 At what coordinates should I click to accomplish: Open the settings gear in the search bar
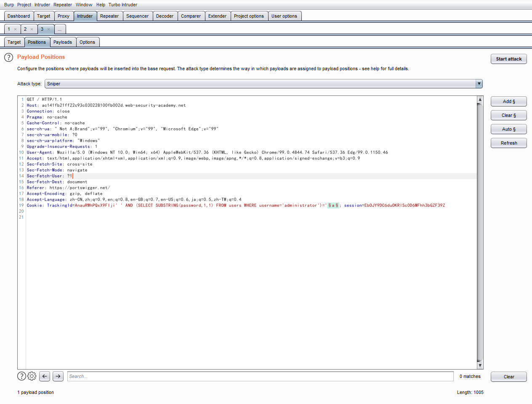32,376
